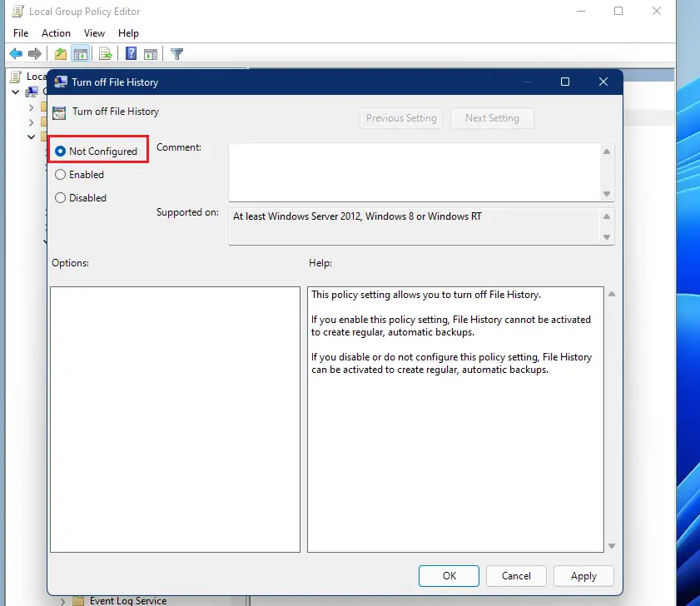Viewport: 700px width, 606px height.
Task: Click the policy setting icon beside Turn off File History
Action: tap(59, 112)
